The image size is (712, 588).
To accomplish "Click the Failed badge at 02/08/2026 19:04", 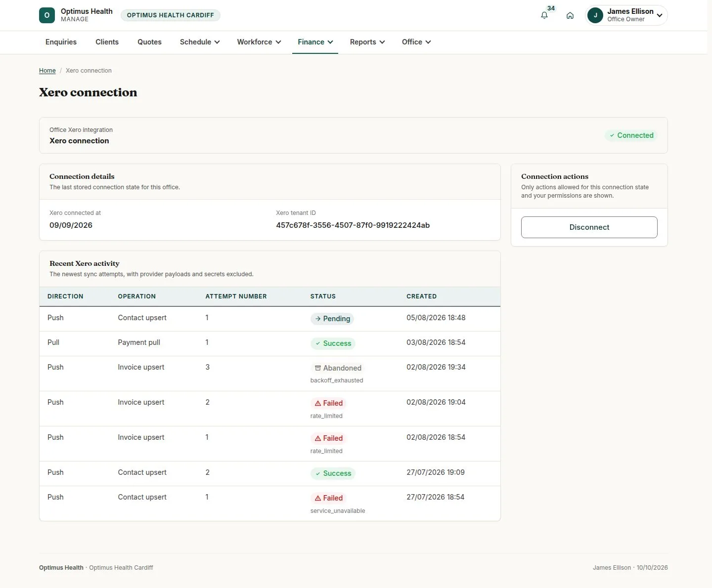I will click(x=328, y=403).
